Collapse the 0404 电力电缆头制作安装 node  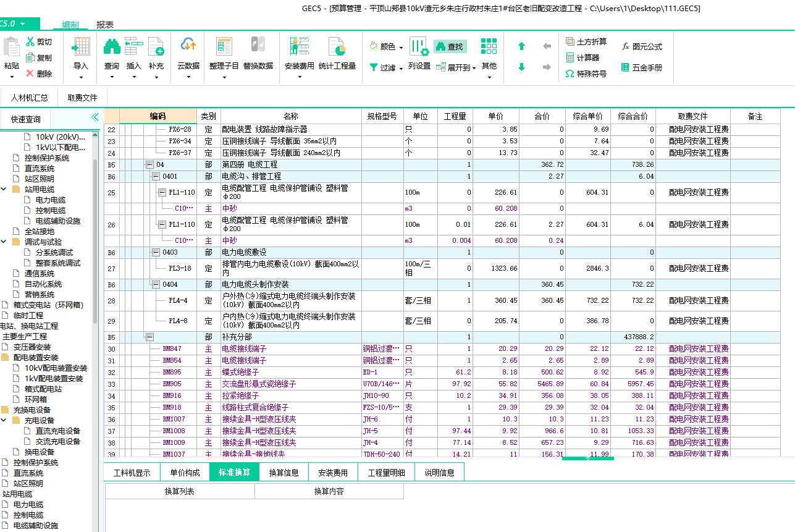point(156,284)
